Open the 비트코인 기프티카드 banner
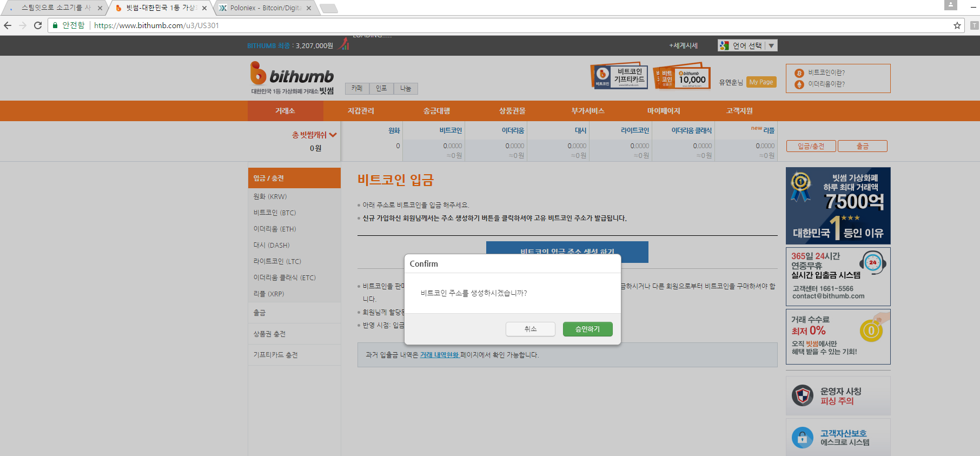980x456 pixels. pos(619,76)
